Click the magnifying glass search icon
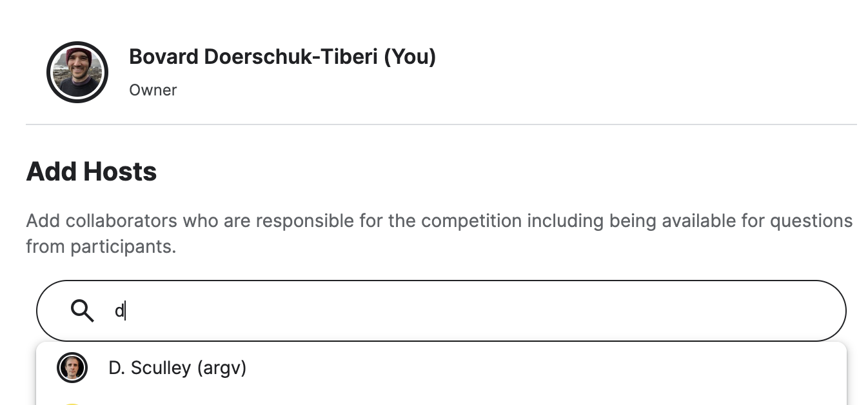 coord(82,311)
